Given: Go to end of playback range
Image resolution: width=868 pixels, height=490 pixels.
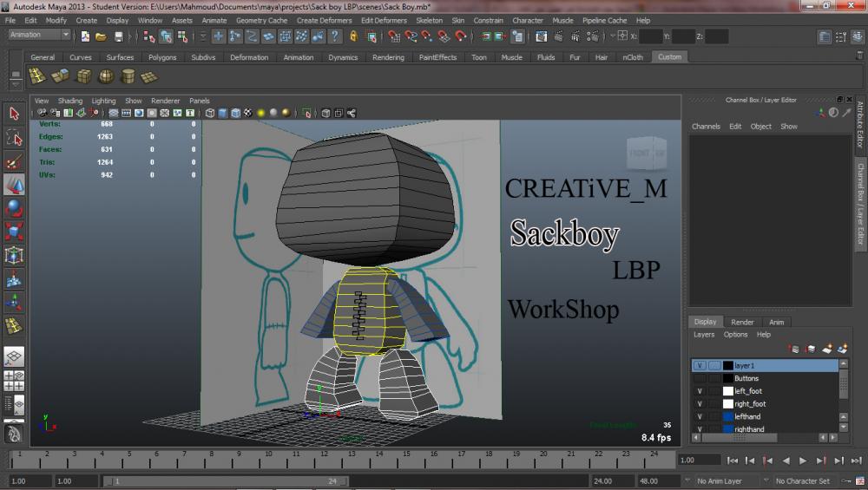Looking at the screenshot, I should [x=857, y=461].
